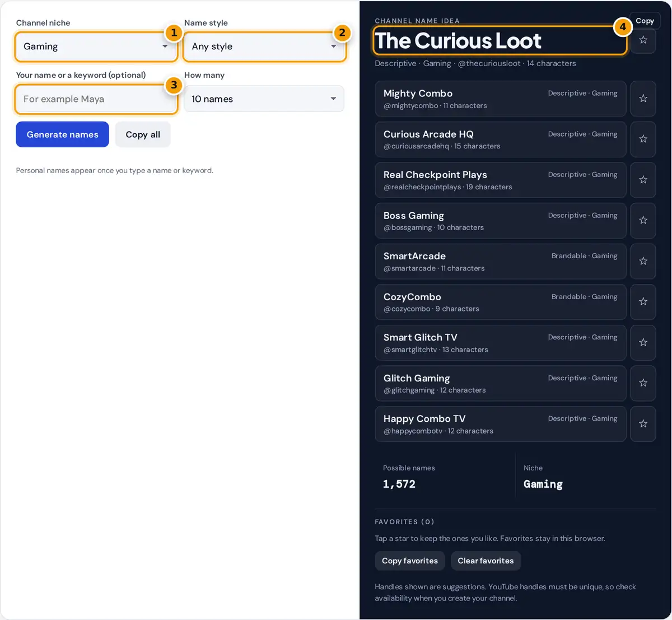Screen dimensions: 672x620
Task: Star the SmartArcade suggestion
Action: pos(643,261)
